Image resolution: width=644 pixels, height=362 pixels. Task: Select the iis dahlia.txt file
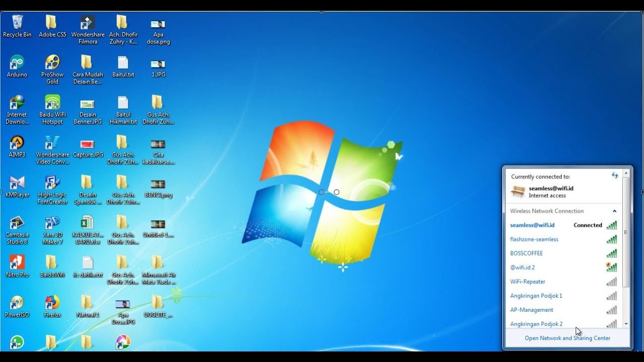click(x=88, y=266)
